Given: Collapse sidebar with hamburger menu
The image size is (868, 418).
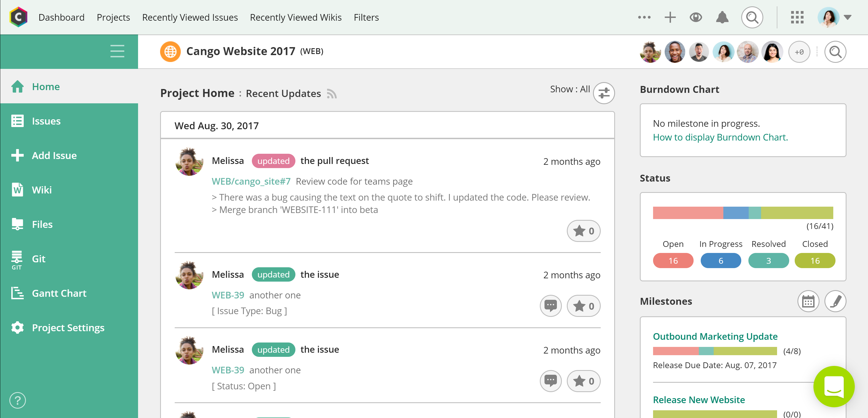Looking at the screenshot, I should 117,51.
